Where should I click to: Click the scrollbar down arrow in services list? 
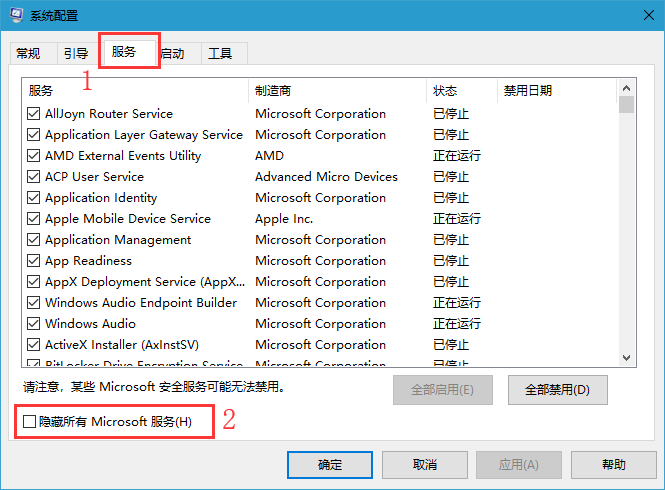[x=627, y=359]
